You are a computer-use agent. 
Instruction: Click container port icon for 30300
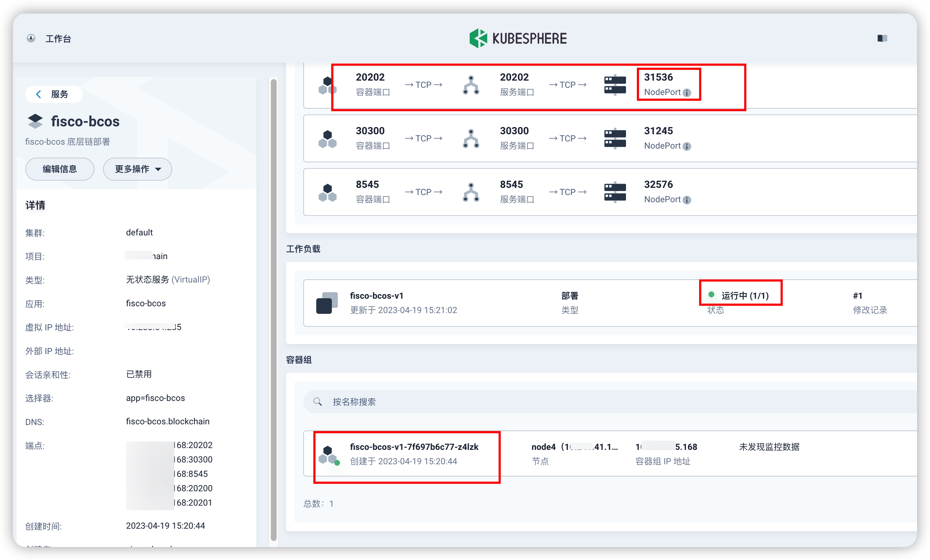[327, 139]
